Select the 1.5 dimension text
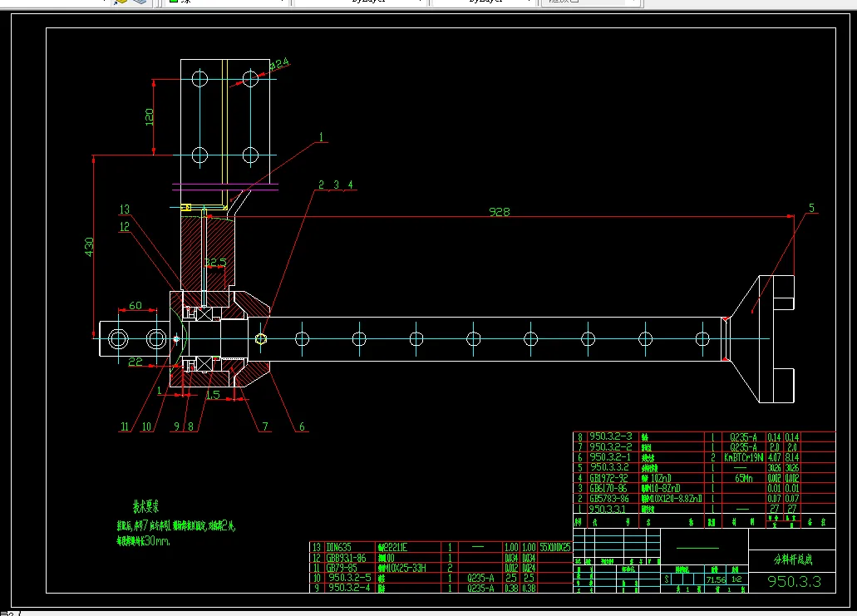Image resolution: width=857 pixels, height=616 pixels. point(213,395)
